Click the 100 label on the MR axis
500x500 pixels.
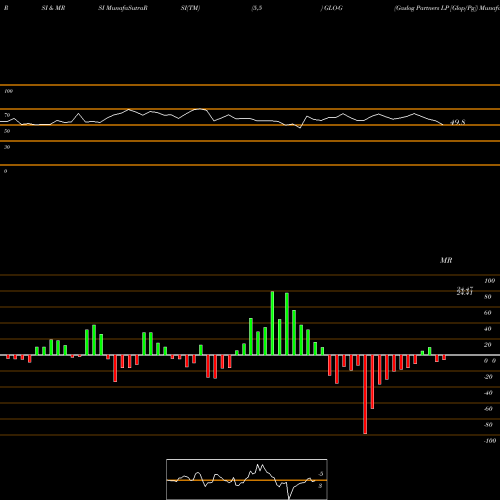489,281
